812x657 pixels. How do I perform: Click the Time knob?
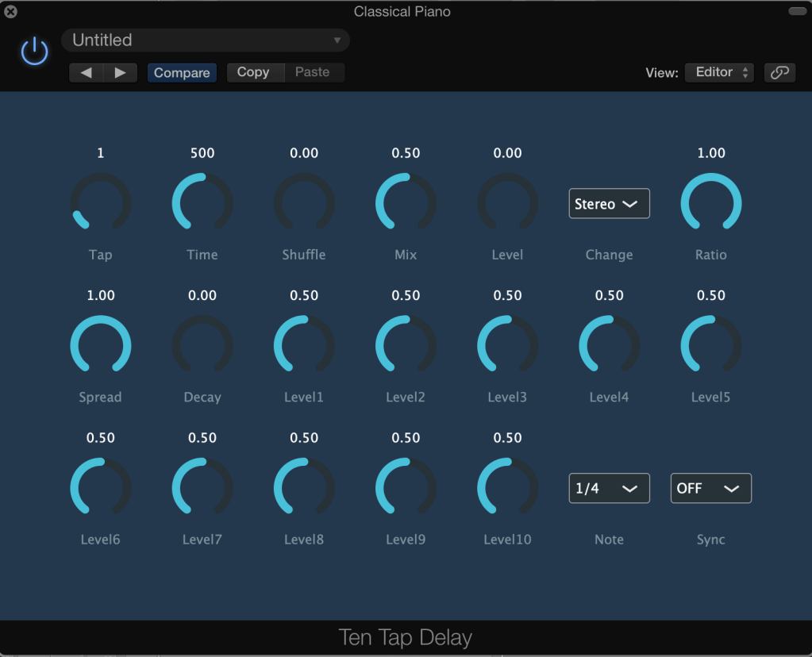pos(202,204)
